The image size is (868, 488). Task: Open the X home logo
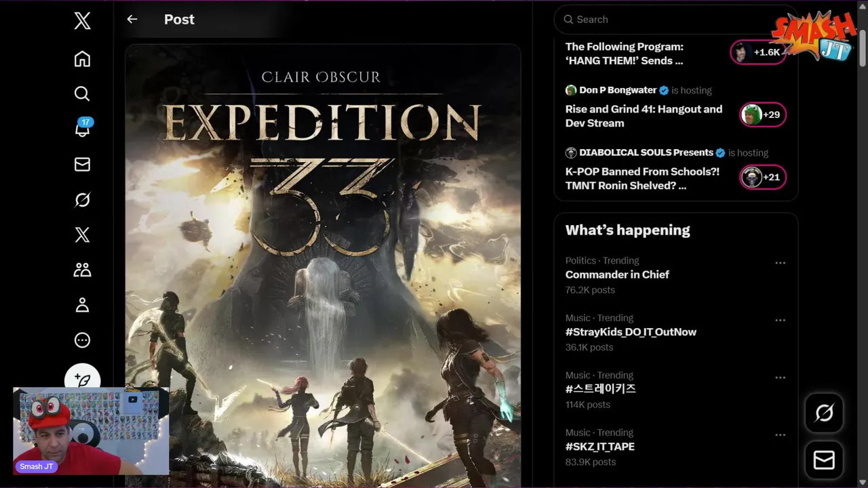(x=82, y=21)
